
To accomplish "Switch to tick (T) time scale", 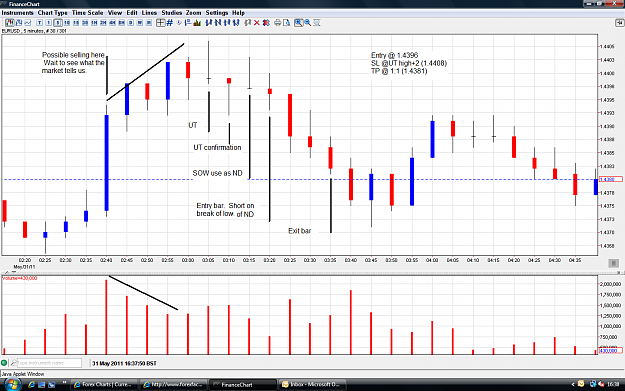I will pos(39,23).
